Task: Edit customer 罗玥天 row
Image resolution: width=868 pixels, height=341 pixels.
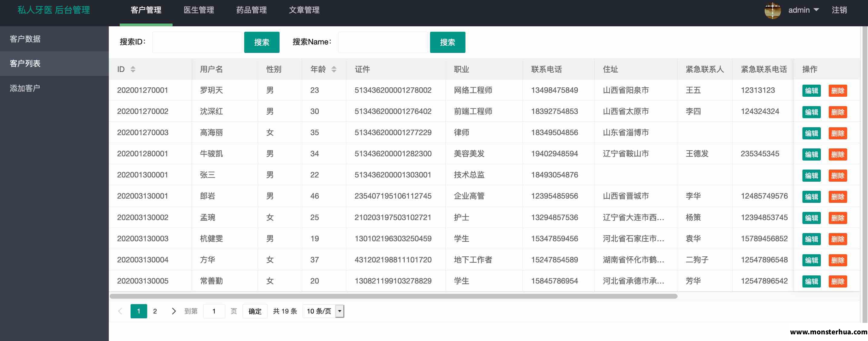Action: [x=811, y=91]
